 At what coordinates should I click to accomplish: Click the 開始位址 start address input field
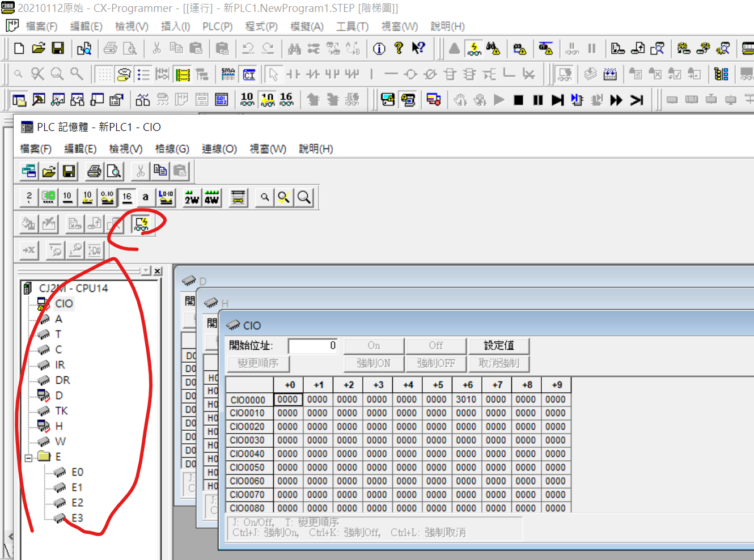[x=313, y=346]
